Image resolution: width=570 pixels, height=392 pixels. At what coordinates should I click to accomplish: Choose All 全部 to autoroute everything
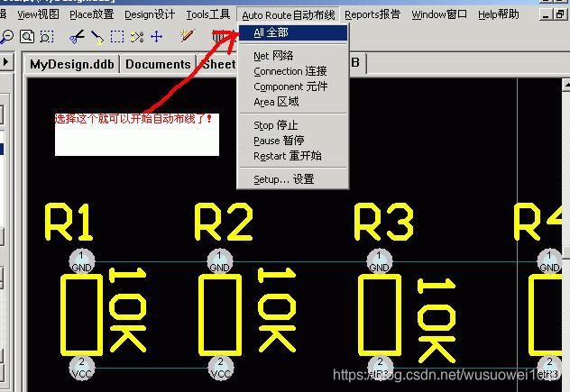tap(293, 32)
